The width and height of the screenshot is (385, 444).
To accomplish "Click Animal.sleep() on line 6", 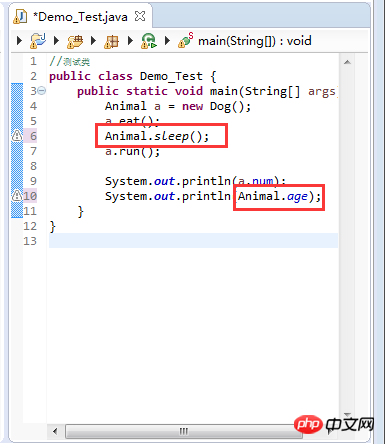I will pos(157,136).
